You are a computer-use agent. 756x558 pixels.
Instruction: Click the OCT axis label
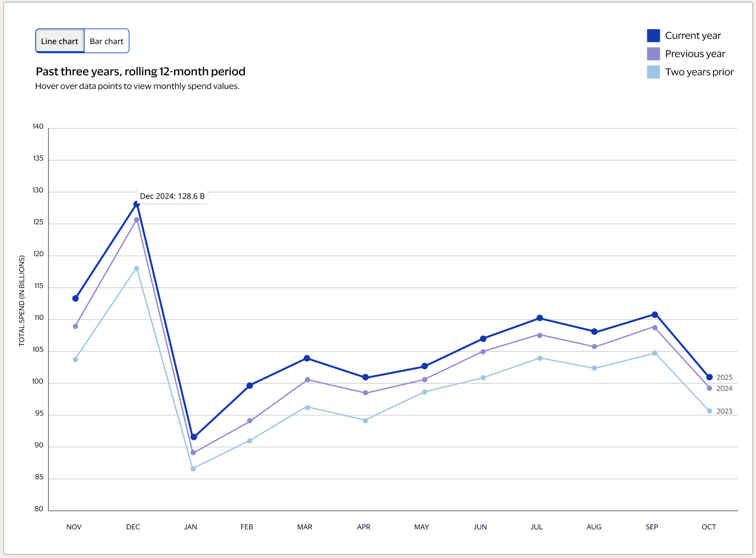click(709, 527)
